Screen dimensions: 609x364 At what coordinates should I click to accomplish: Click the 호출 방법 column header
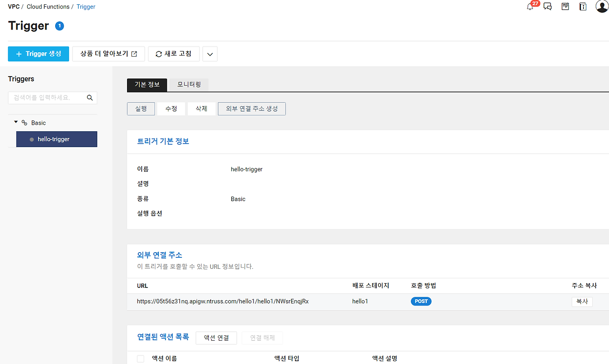pos(423,285)
